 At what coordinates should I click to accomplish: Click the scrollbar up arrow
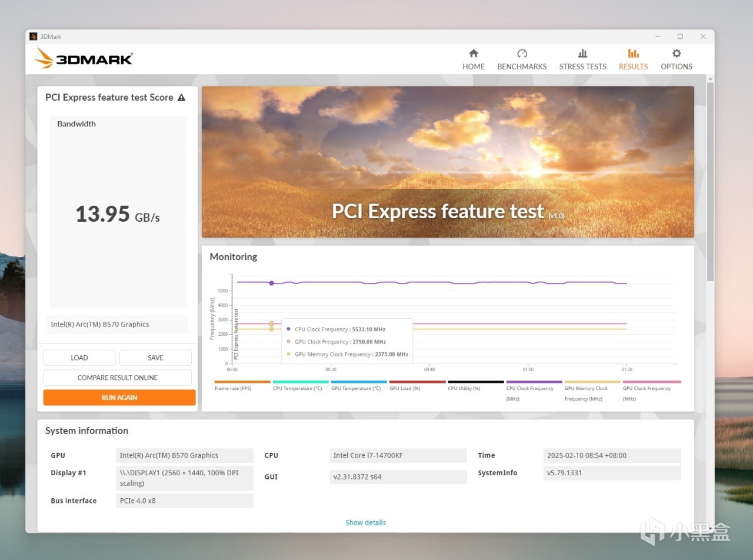[711, 79]
